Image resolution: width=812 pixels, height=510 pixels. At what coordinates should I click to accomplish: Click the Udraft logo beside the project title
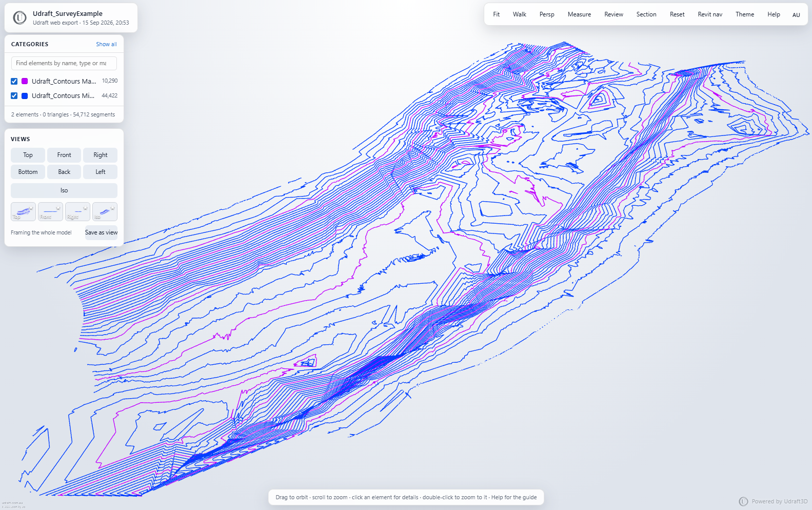point(19,18)
